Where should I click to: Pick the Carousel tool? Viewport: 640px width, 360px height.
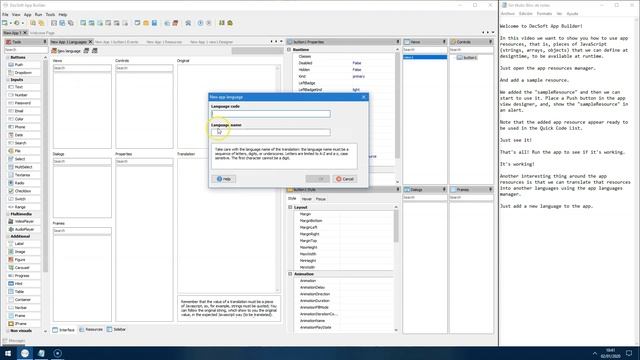tap(23, 268)
